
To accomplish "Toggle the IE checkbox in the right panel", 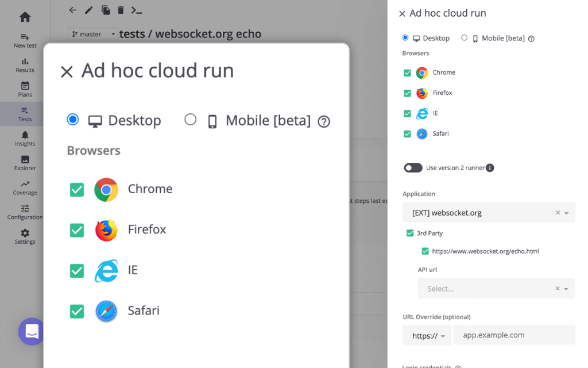I will click(x=407, y=113).
